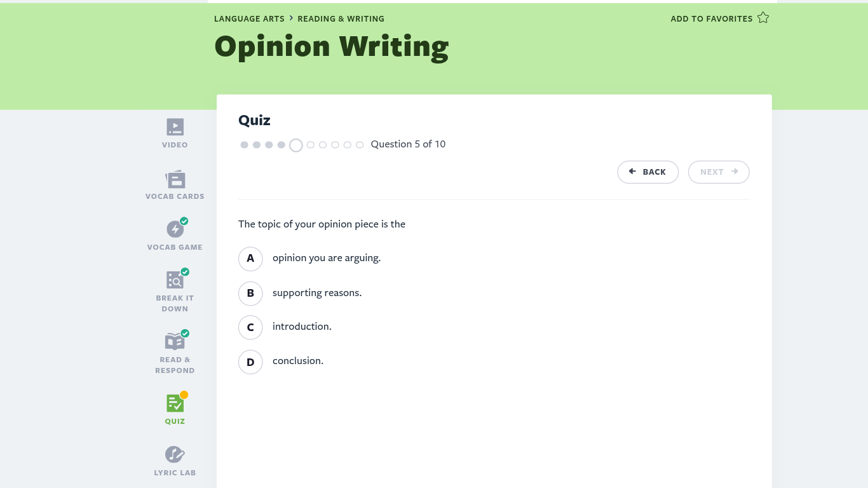Screen dimensions: 868x488
Task: Open the Vocab Game lightning icon
Action: coord(175,229)
